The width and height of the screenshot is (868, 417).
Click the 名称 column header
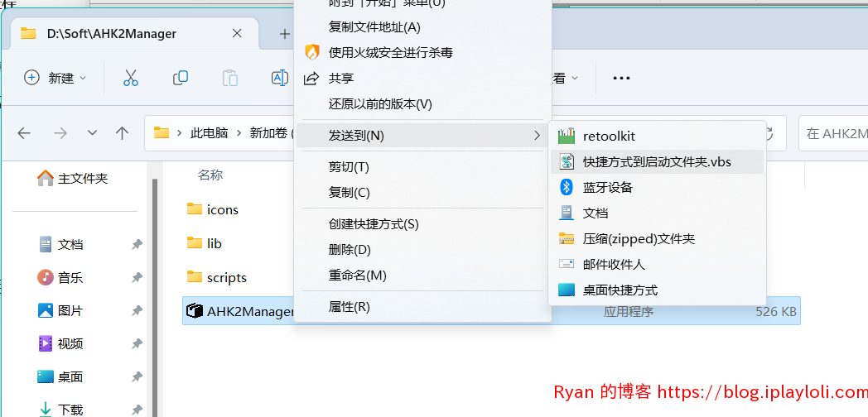click(210, 175)
